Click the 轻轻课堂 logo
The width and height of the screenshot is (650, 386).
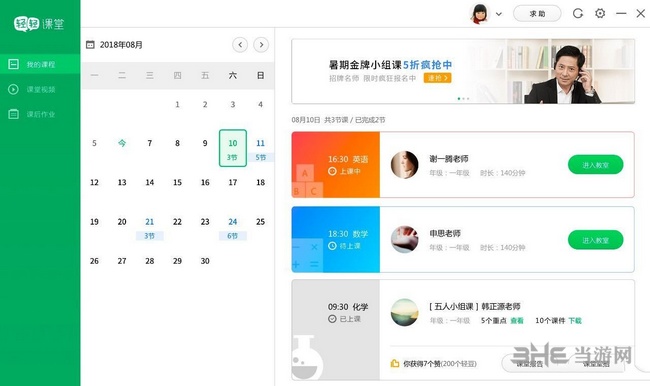tap(39, 24)
